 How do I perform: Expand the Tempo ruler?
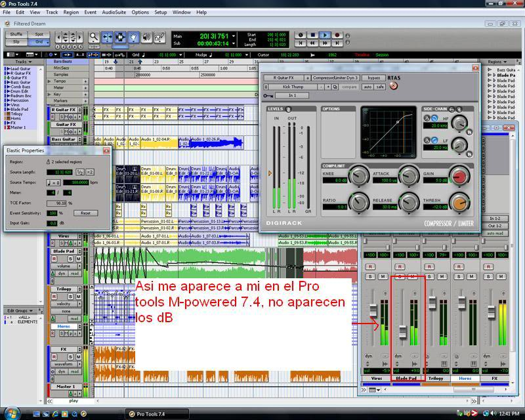click(x=49, y=81)
